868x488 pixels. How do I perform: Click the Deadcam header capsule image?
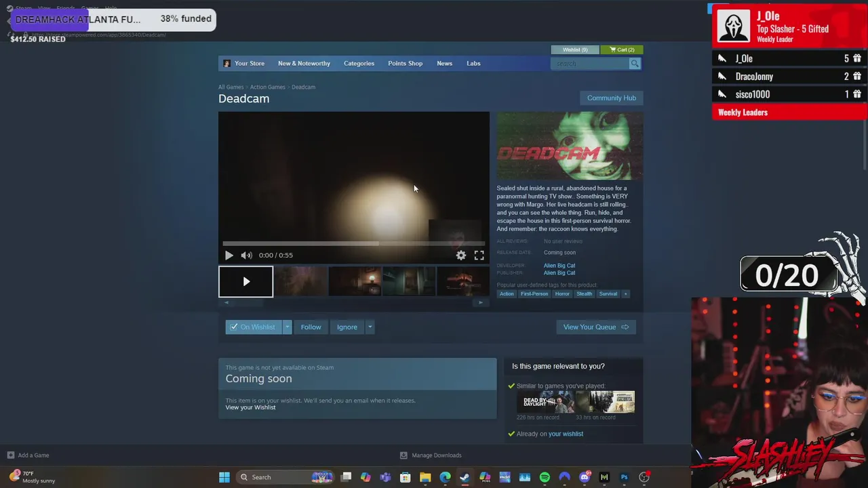pos(569,146)
